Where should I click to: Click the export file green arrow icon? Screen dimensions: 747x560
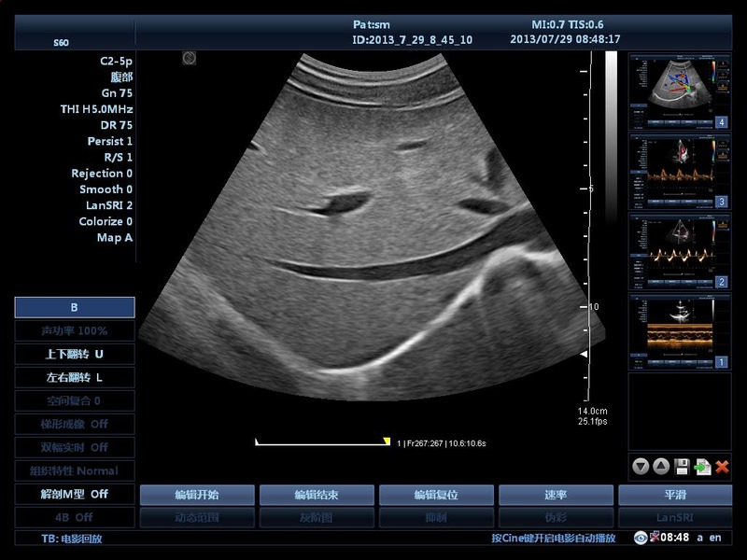702,467
